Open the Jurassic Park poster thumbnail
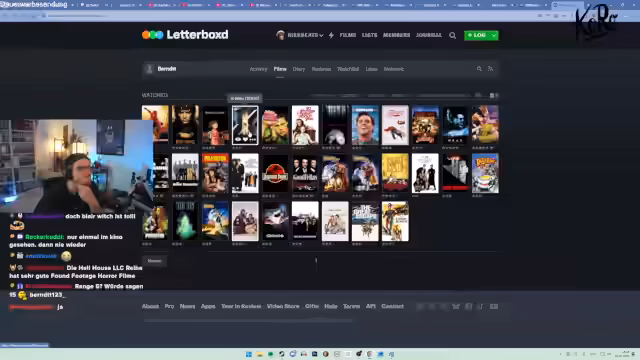640x360 pixels. pyautogui.click(x=275, y=173)
